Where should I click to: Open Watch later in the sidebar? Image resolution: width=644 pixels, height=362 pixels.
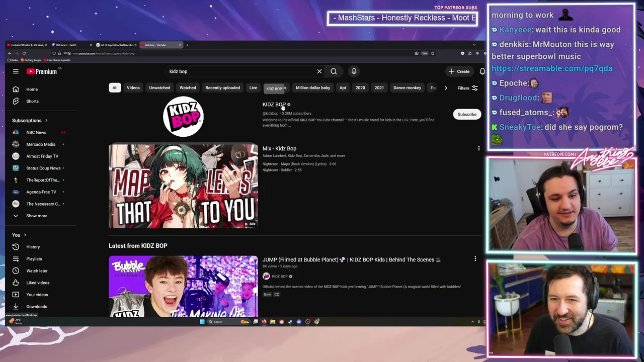pyautogui.click(x=37, y=271)
